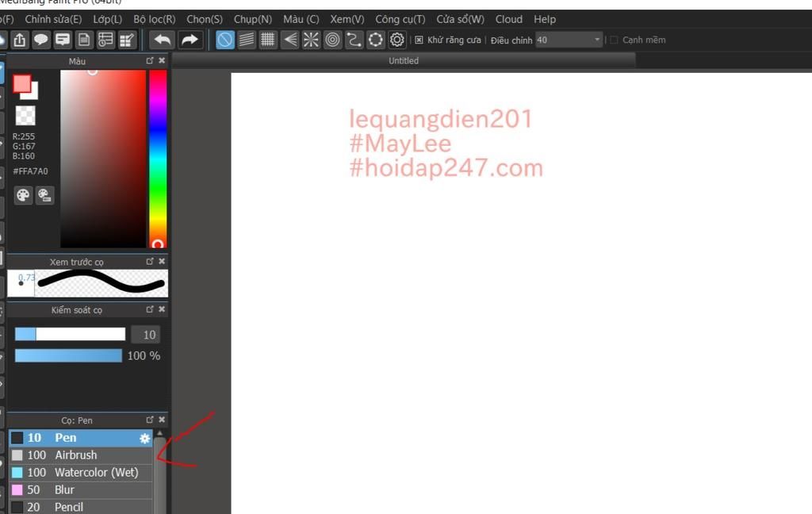Enable the curve snap guide
The image size is (812, 514).
click(x=354, y=40)
